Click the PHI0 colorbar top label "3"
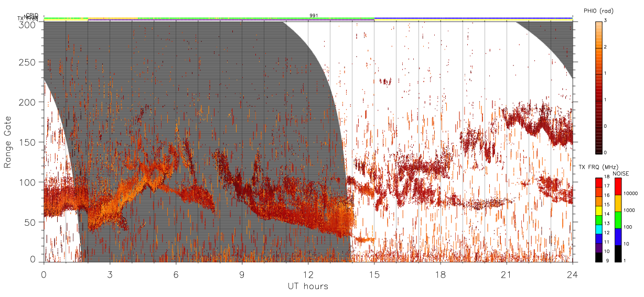 [x=605, y=20]
